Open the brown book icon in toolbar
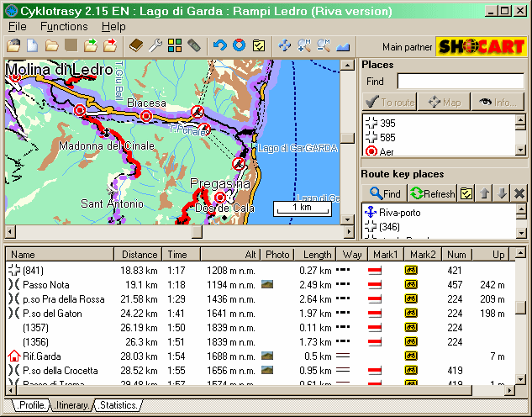 137,45
